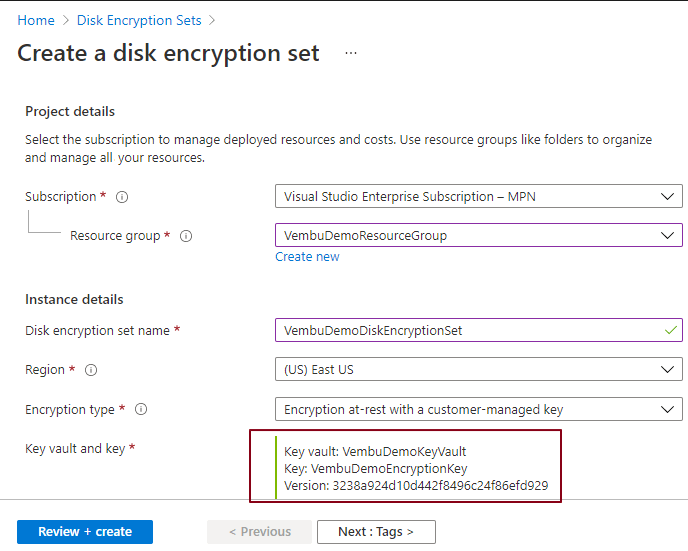The height and width of the screenshot is (551, 688).
Task: Go to Home breadcrumb
Action: pyautogui.click(x=36, y=20)
